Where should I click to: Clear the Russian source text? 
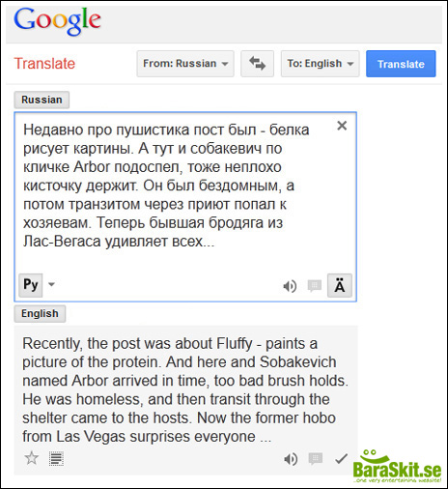[342, 126]
